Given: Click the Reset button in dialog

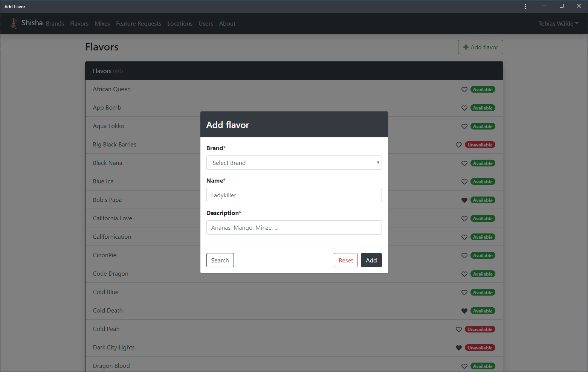Looking at the screenshot, I should click(346, 260).
